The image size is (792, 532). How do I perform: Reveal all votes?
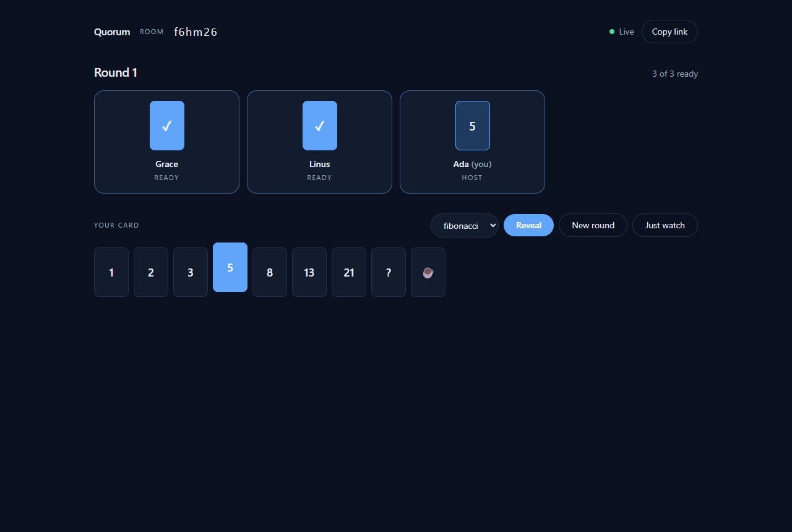coord(528,225)
